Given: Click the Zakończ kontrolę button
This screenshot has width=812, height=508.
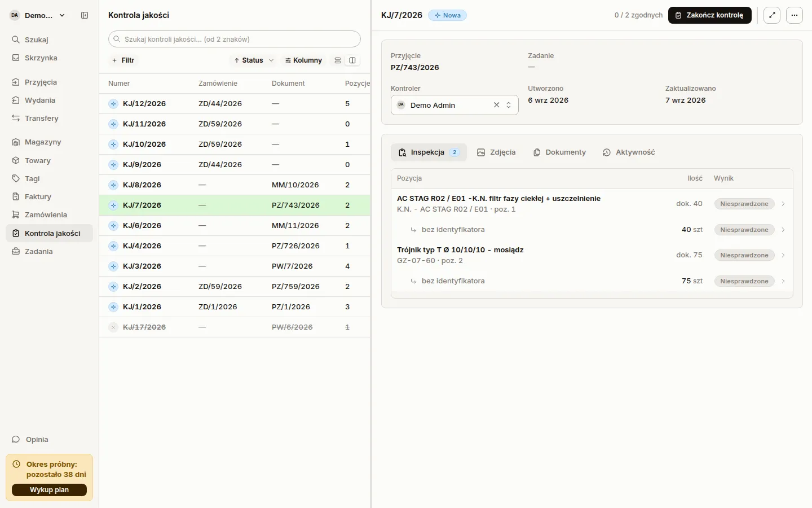Looking at the screenshot, I should pos(709,15).
